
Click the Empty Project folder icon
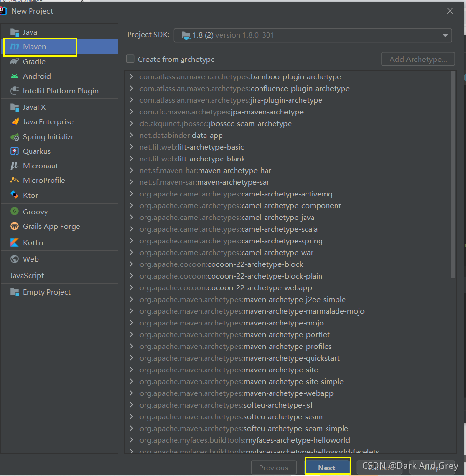tap(15, 292)
